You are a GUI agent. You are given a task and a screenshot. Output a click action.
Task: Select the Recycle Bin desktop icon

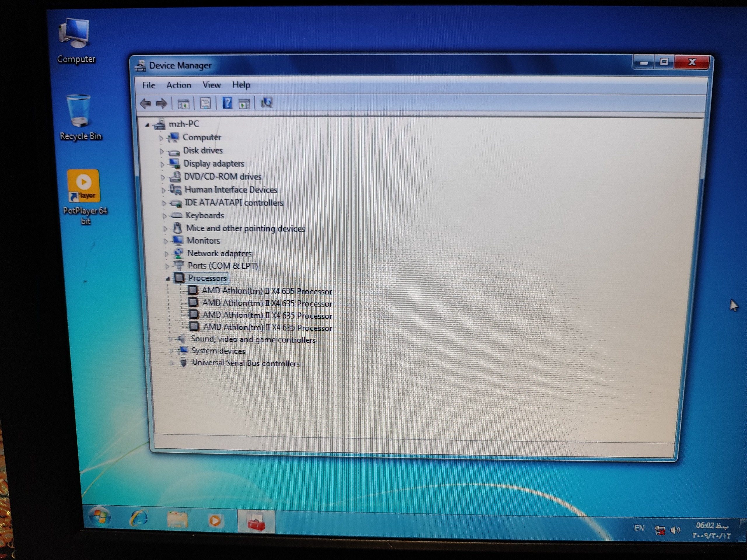point(80,117)
